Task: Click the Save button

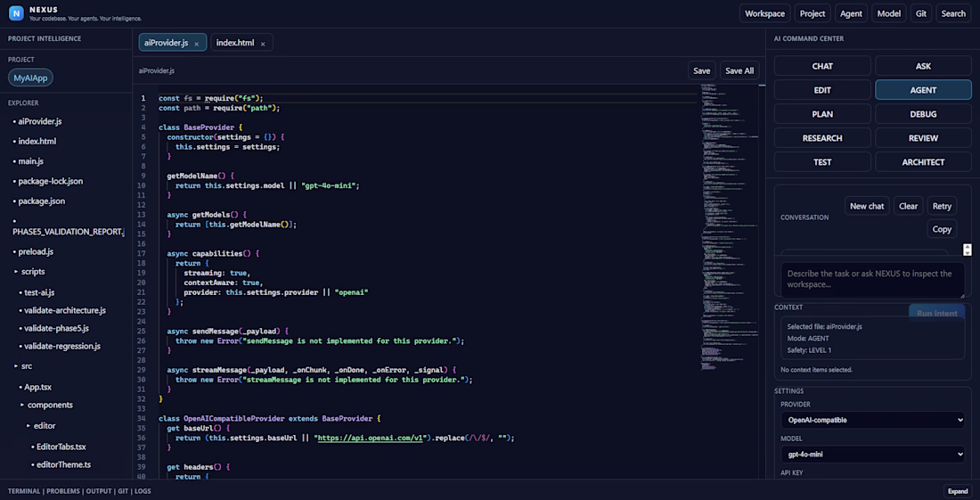Action: pyautogui.click(x=701, y=70)
